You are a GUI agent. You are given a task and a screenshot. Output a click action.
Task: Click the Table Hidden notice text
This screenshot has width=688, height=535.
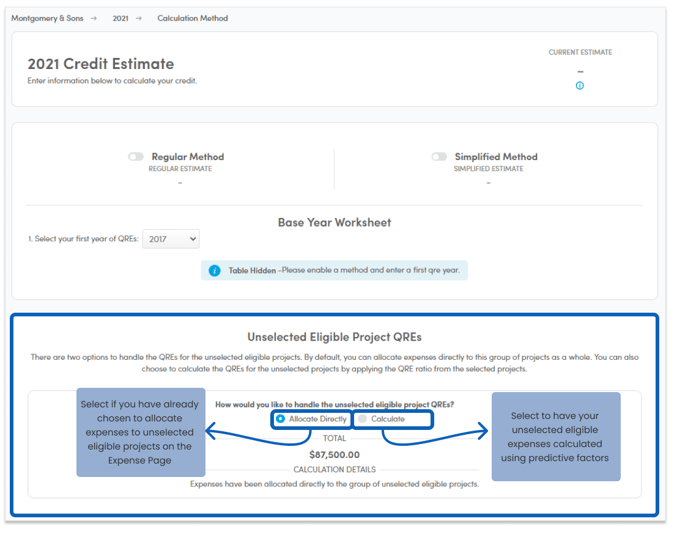pyautogui.click(x=344, y=270)
